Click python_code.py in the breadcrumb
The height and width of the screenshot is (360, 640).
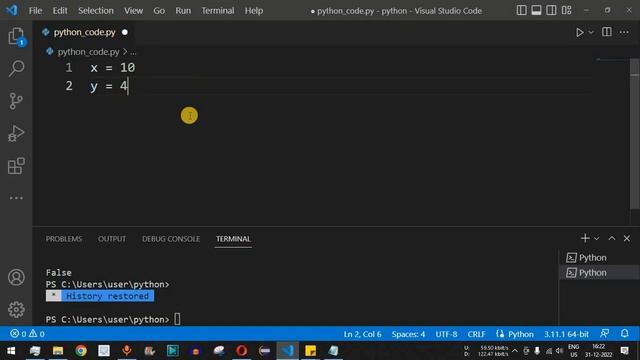(x=88, y=52)
